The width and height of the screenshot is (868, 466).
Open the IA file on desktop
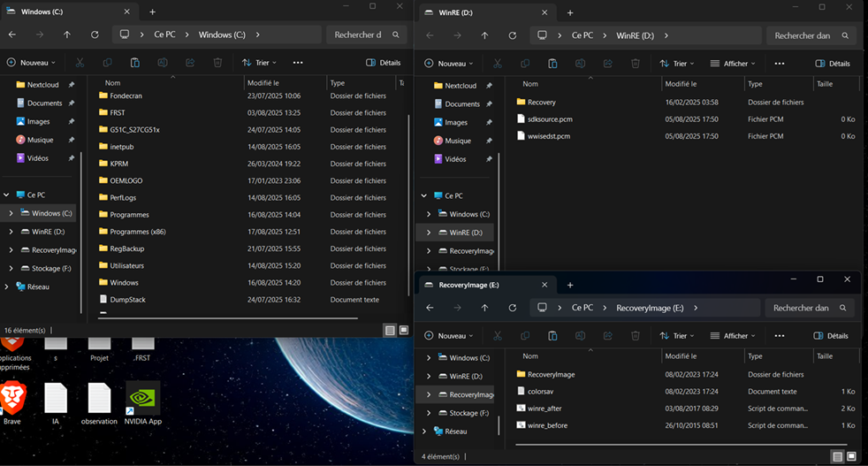click(x=56, y=404)
